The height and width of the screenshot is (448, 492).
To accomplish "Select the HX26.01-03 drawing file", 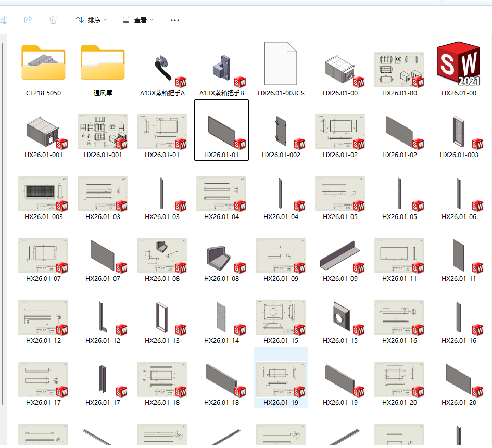I will [x=103, y=193].
